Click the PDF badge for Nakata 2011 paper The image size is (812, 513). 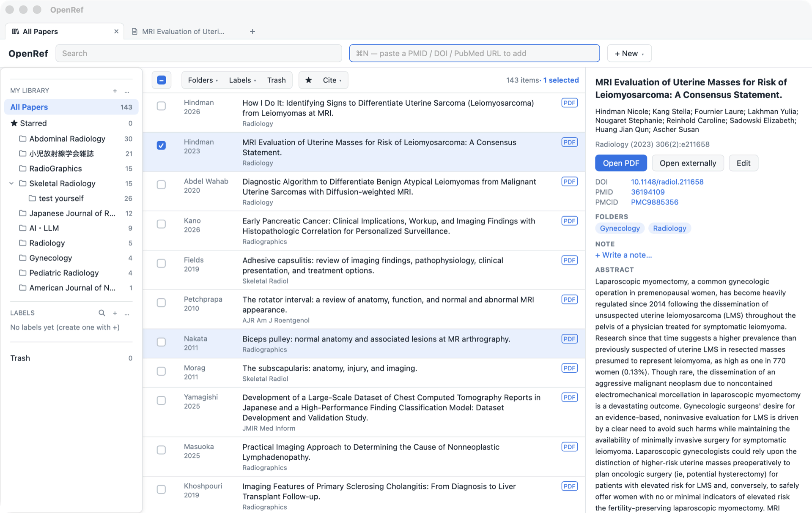pyautogui.click(x=570, y=338)
